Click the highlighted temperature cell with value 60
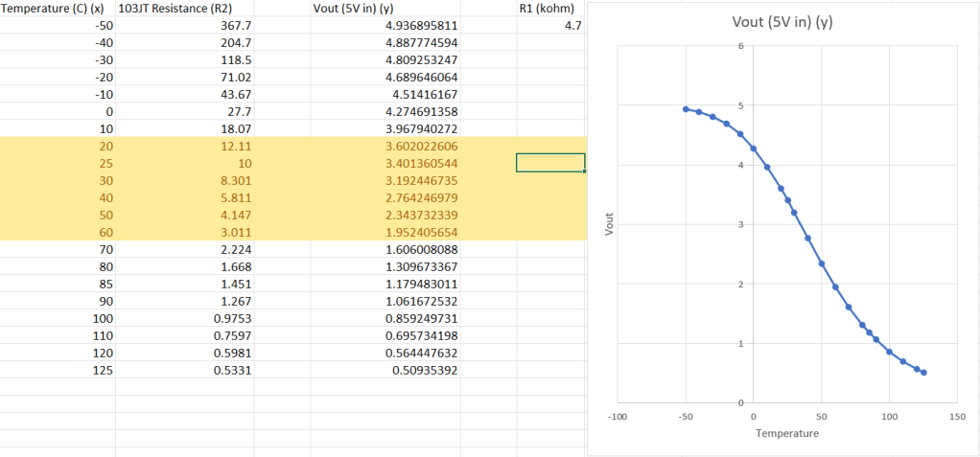This screenshot has width=980, height=457. (x=58, y=232)
